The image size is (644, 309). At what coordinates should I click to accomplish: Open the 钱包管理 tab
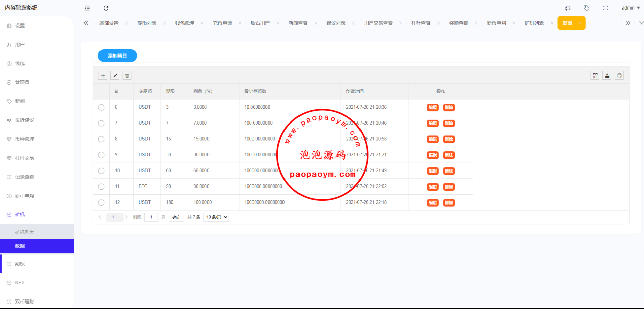[184, 23]
